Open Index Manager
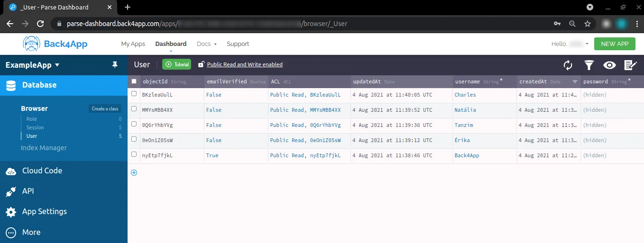The width and height of the screenshot is (644, 243). point(44,148)
